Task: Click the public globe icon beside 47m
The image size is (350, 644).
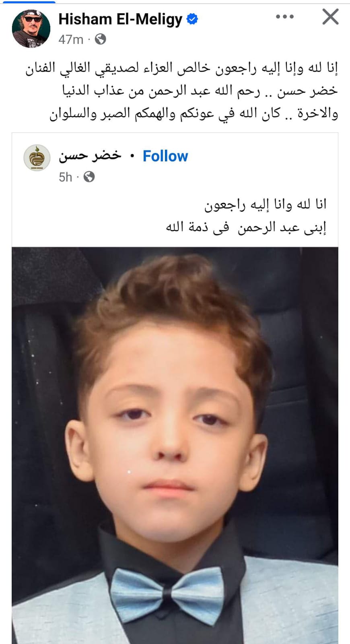Action: pos(100,39)
